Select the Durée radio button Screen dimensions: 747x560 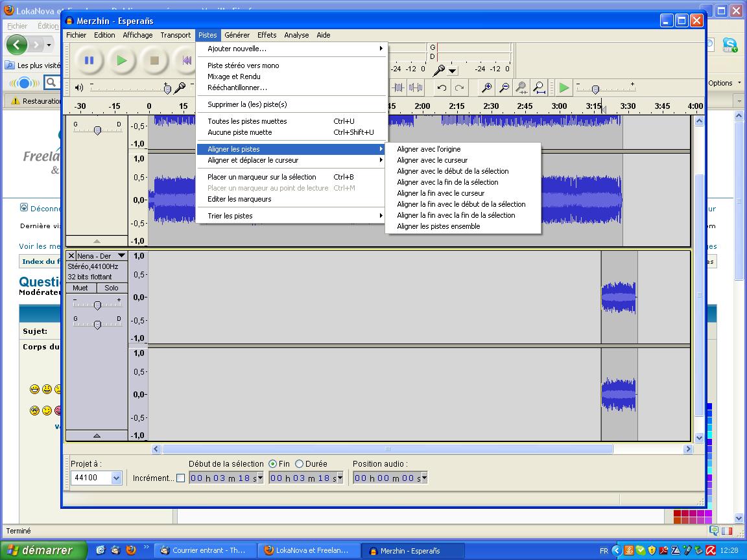(x=299, y=464)
